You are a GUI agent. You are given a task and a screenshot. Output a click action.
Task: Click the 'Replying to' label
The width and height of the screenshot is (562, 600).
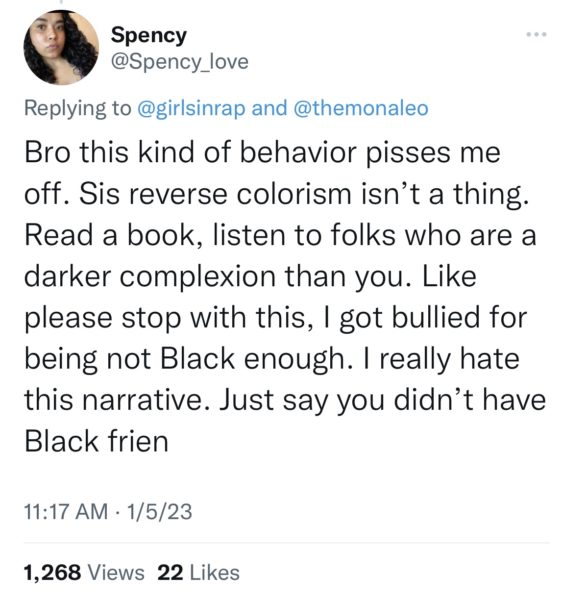tap(78, 108)
